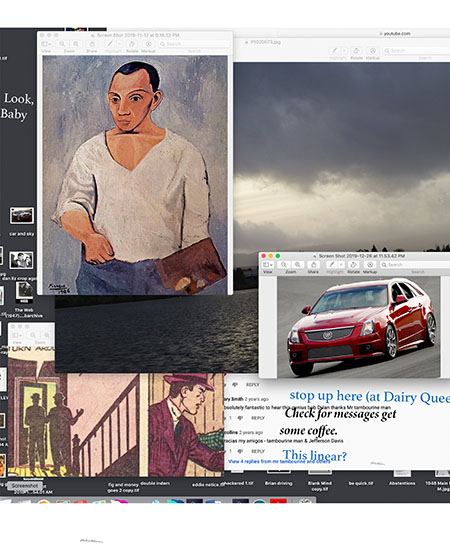
Task: Open the View dropdown in the portrait window
Action: (x=46, y=44)
